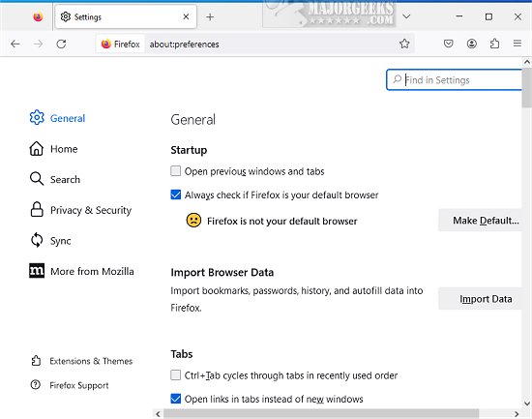Enable Open previous windows and tabs

tap(175, 170)
